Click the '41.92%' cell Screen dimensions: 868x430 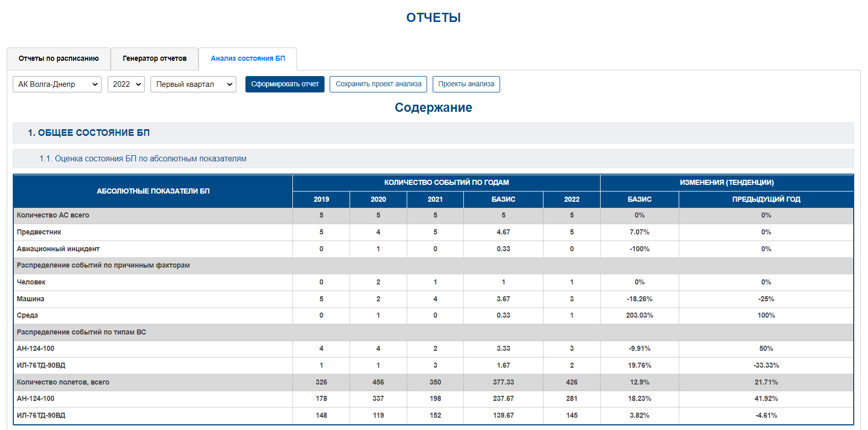(x=766, y=398)
